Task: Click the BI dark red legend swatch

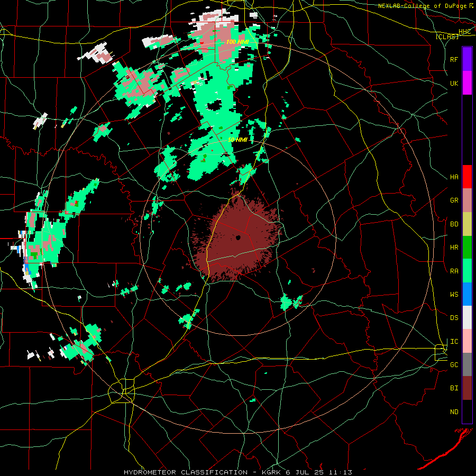Action: [x=467, y=388]
